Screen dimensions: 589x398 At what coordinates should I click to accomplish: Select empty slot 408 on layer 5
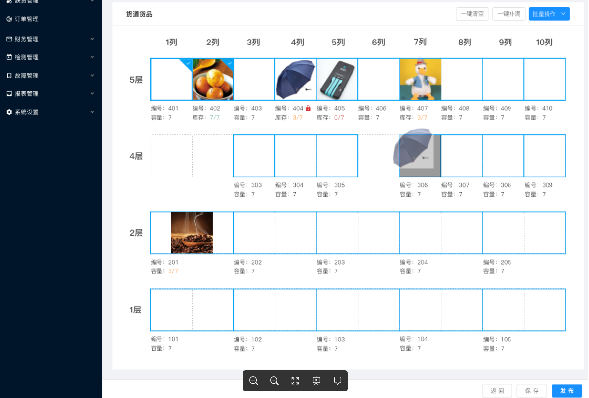coord(462,79)
